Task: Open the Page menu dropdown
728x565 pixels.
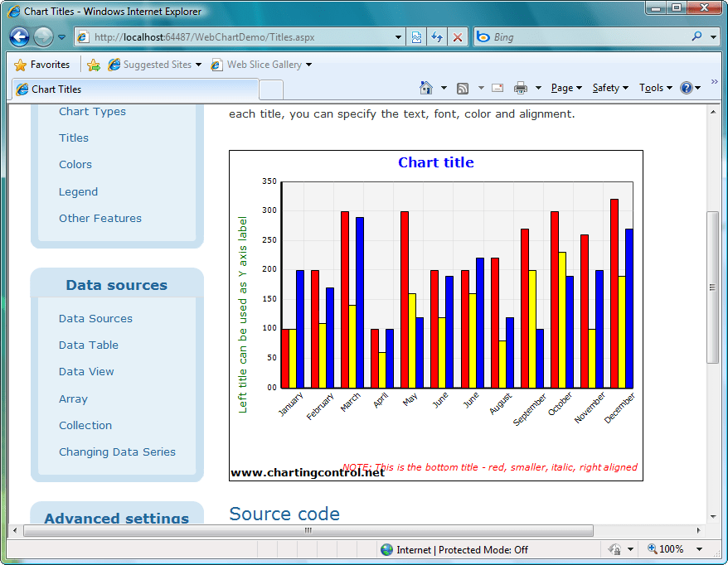Action: (x=563, y=87)
